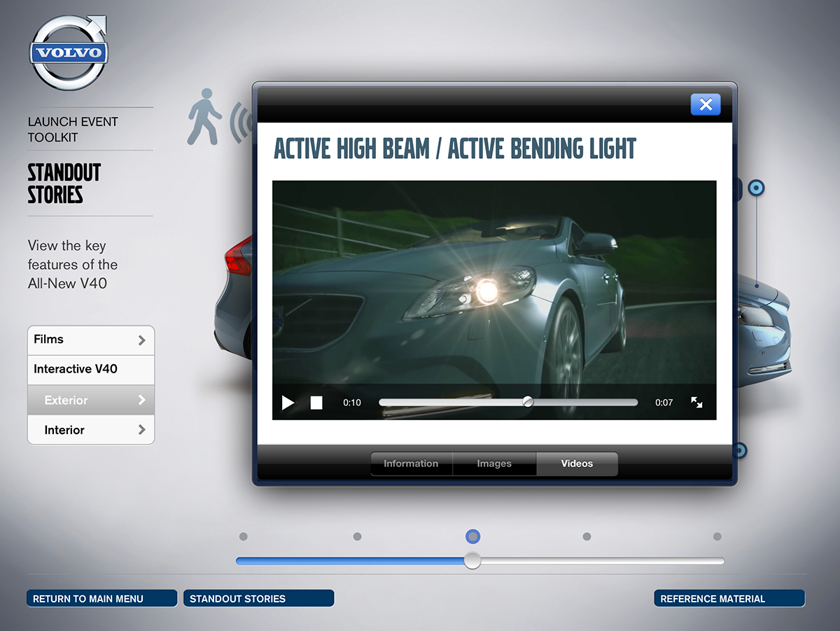
Task: Select the Videos tab
Action: [x=577, y=464]
